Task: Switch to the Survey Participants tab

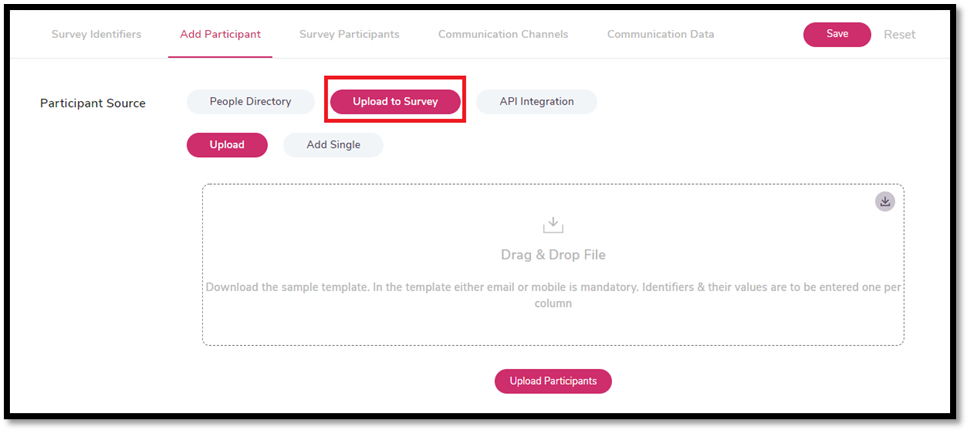Action: click(x=349, y=34)
